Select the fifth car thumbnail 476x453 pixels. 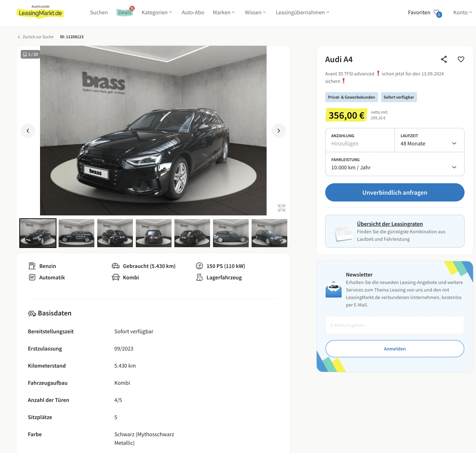click(192, 233)
